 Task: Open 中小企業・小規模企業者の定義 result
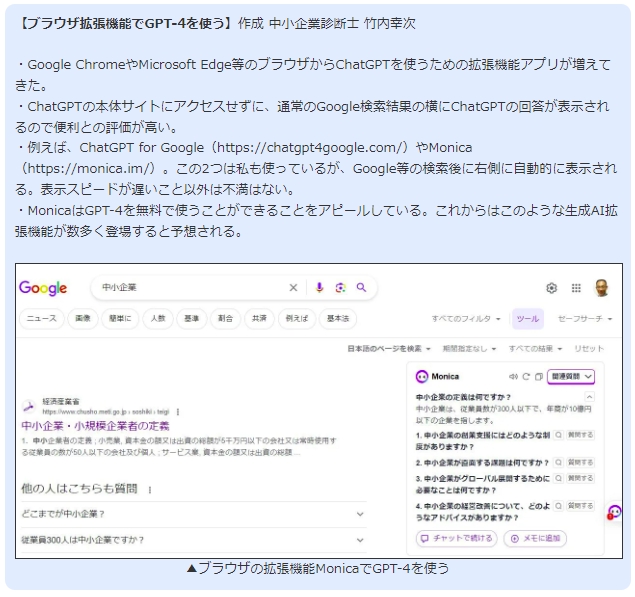(95, 426)
